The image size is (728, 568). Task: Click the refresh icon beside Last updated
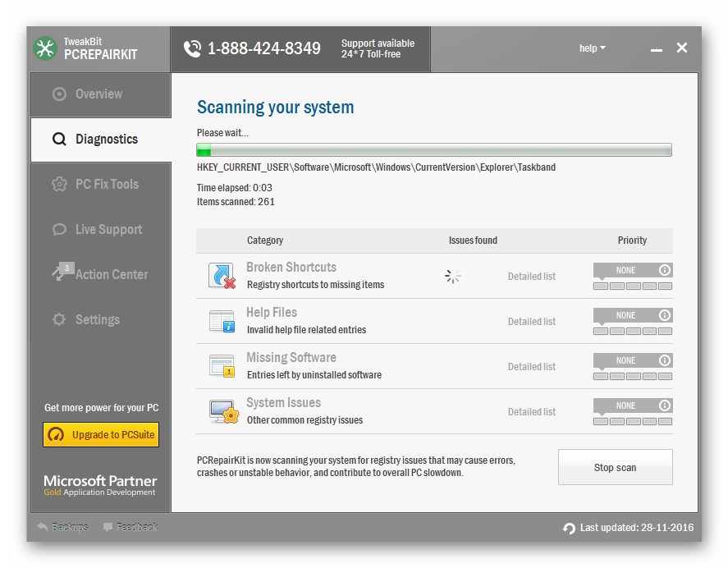(x=569, y=528)
